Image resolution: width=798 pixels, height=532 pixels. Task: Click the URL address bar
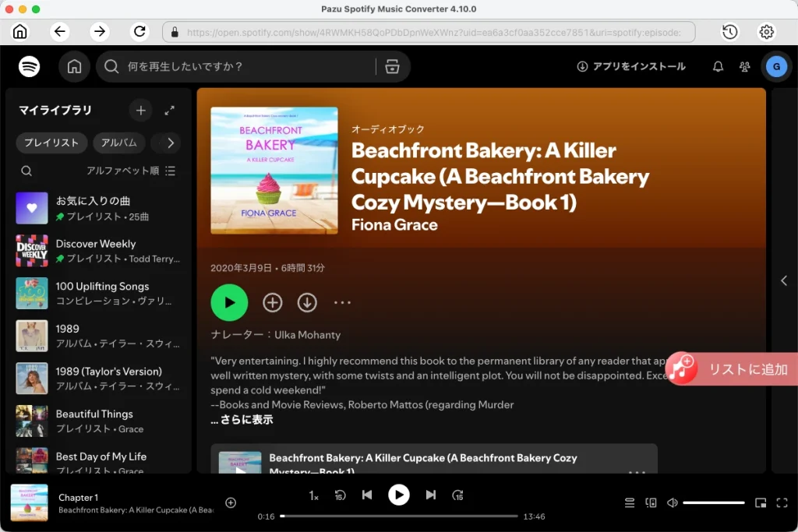coord(429,32)
